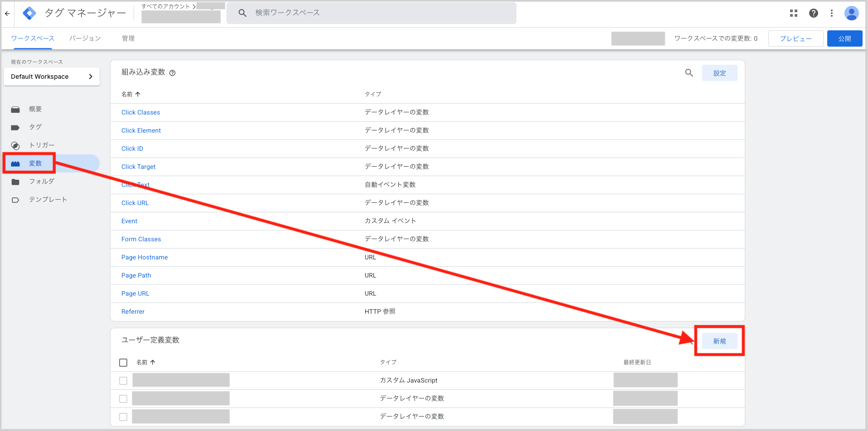Screen dimensions: 868x431
Task: Open the Tag Manager logo home
Action: pyautogui.click(x=29, y=14)
